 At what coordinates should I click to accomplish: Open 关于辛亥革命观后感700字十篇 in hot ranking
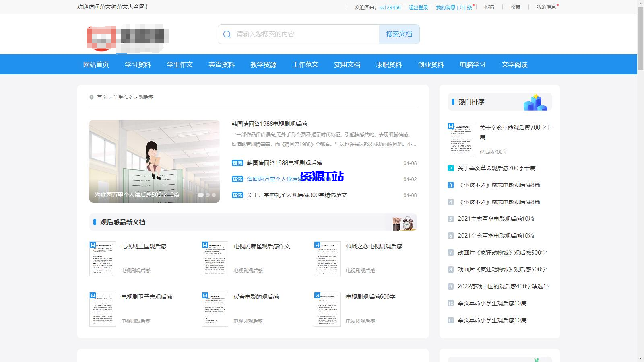point(515,132)
